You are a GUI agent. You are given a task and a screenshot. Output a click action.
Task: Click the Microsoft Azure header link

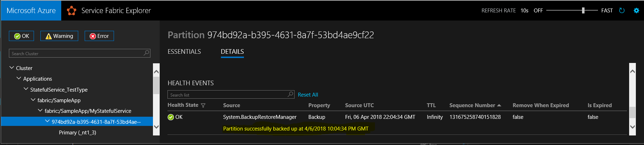[31, 11]
